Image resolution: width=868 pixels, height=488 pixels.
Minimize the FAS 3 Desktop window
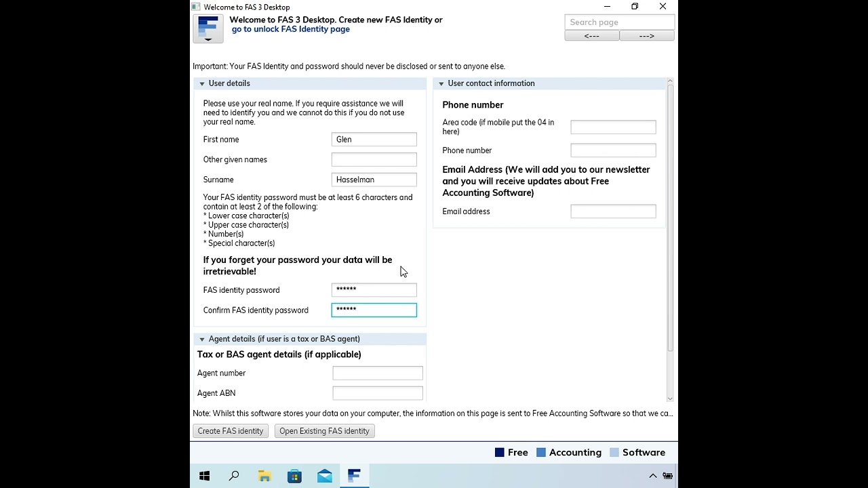coord(607,7)
